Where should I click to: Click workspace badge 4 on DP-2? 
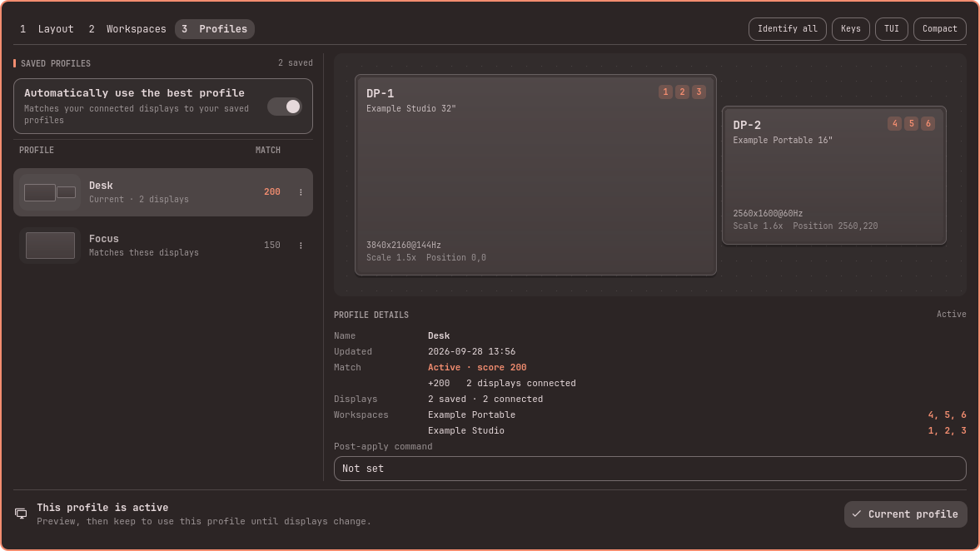894,124
